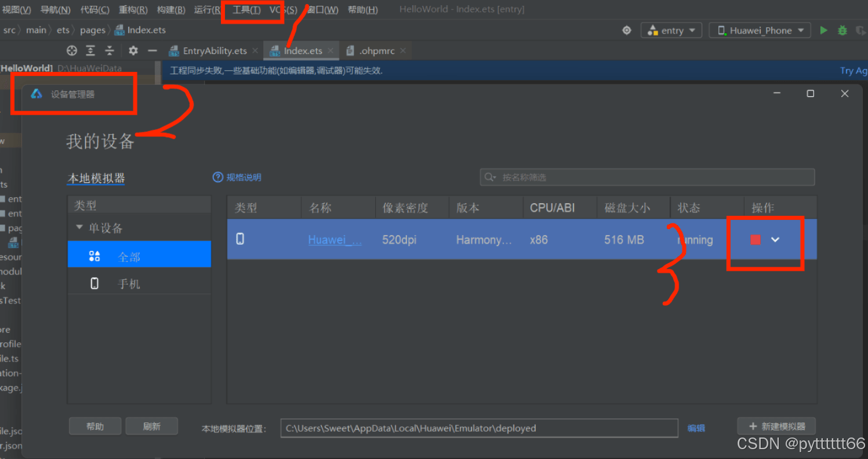Click the Huawei_ device name link

click(x=335, y=240)
